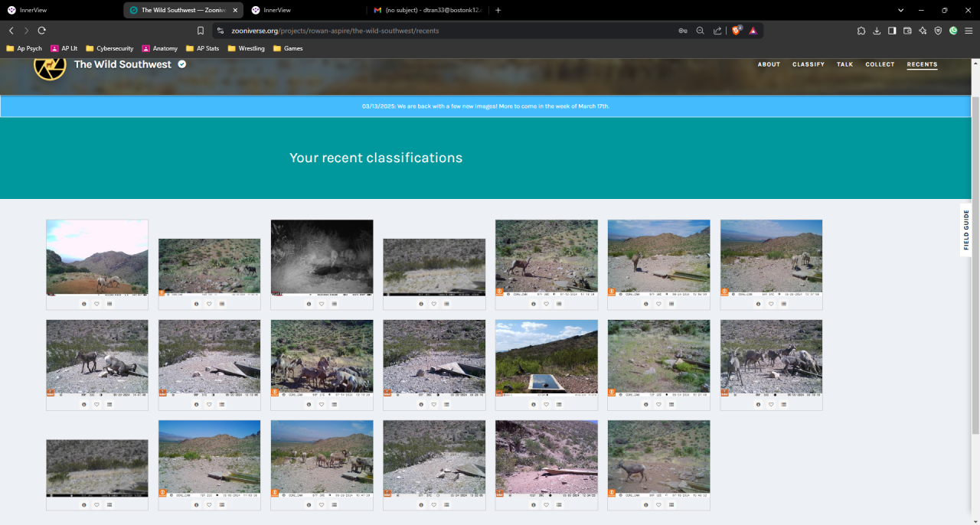The height and width of the screenshot is (525, 980).
Task: Open the CLASSIFY page
Action: click(x=808, y=64)
